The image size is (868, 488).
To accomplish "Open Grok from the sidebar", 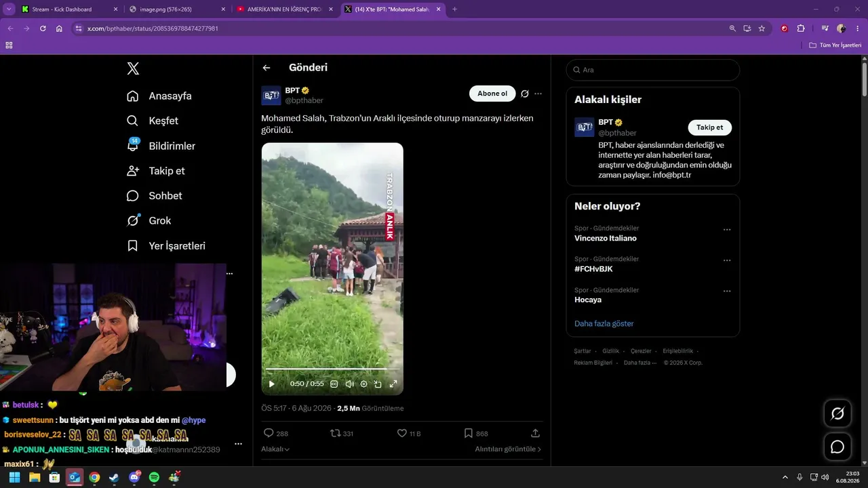I will [149, 221].
